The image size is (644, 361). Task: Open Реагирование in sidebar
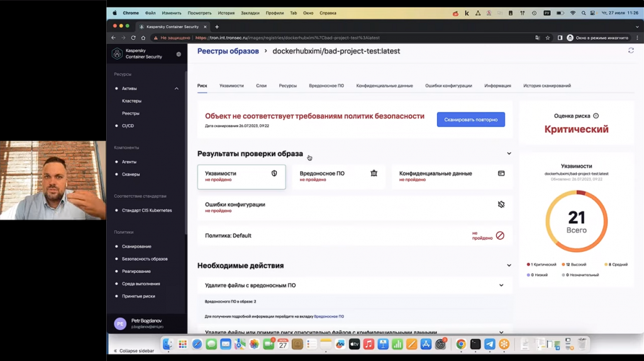[136, 271]
